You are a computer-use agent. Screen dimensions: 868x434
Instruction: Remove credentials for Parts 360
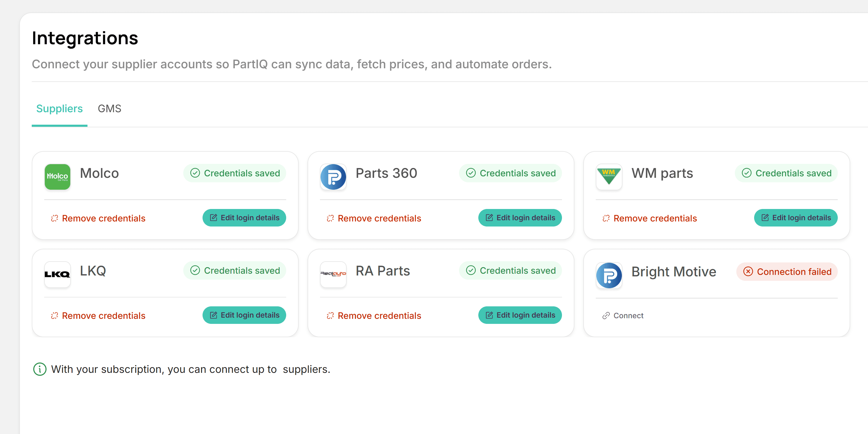(374, 218)
